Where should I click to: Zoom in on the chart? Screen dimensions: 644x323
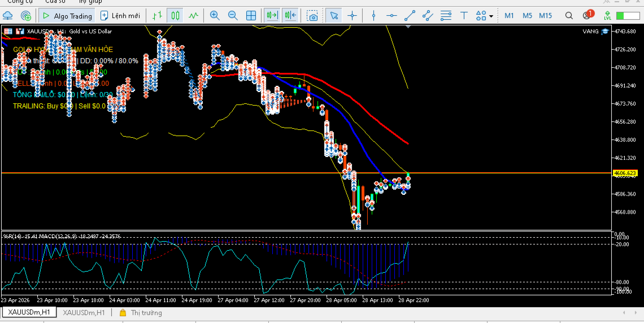215,16
